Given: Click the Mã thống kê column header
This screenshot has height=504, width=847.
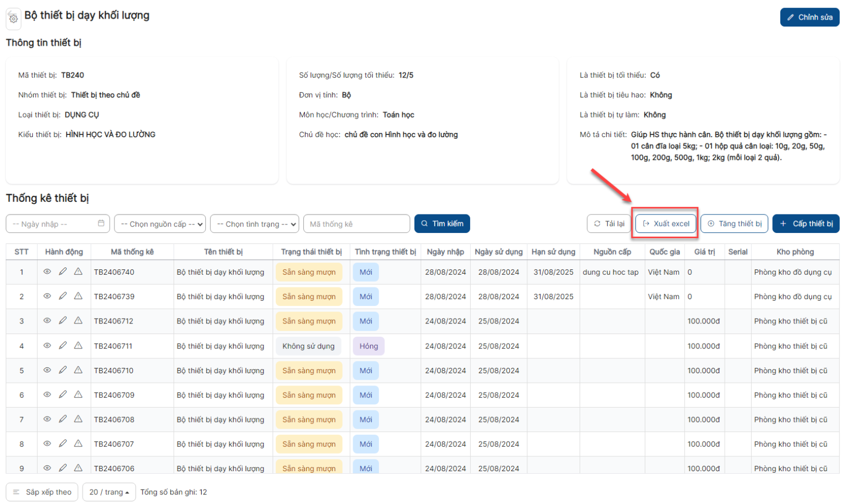Looking at the screenshot, I should click(132, 251).
